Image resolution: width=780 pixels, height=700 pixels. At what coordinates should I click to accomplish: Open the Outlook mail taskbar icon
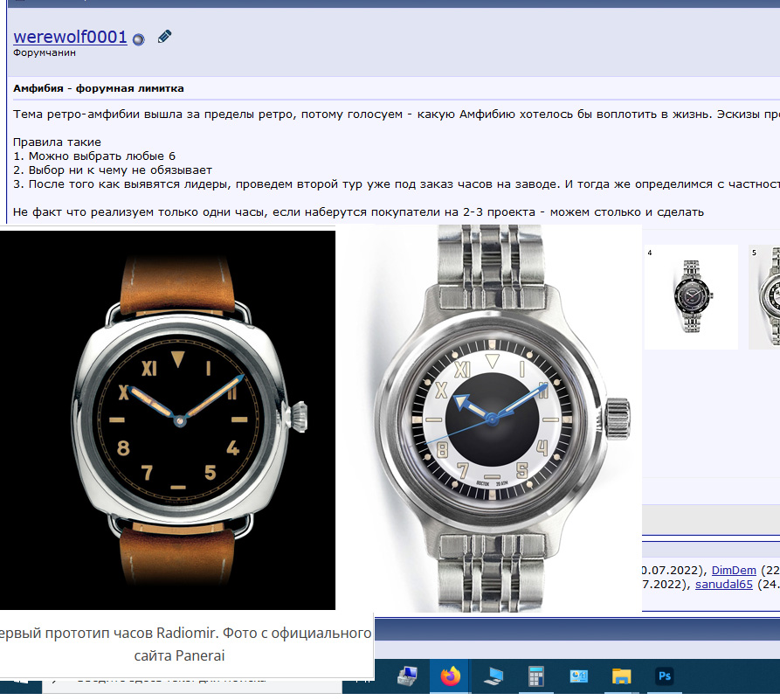(579, 676)
